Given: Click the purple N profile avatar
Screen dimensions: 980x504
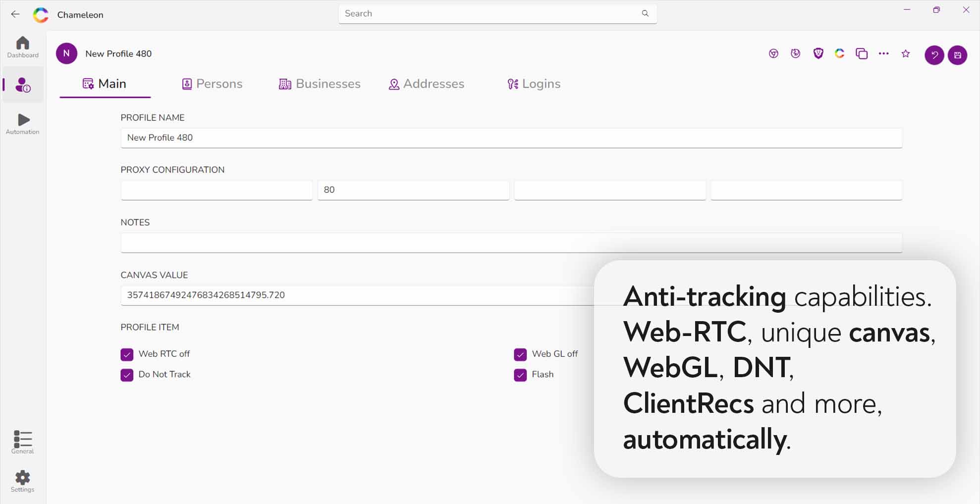Looking at the screenshot, I should (66, 54).
